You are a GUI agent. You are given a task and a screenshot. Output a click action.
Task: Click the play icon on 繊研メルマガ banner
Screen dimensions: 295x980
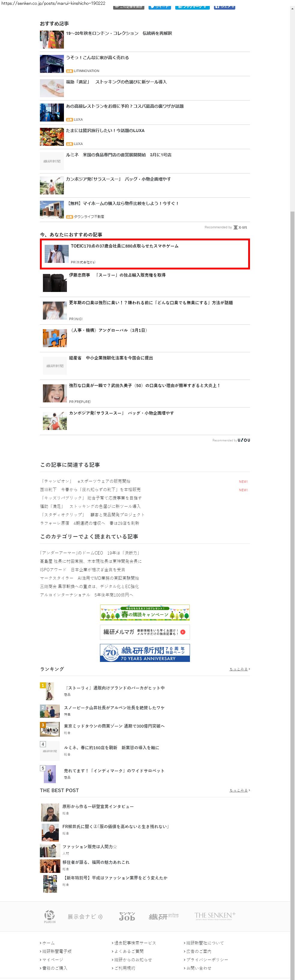tap(183, 632)
